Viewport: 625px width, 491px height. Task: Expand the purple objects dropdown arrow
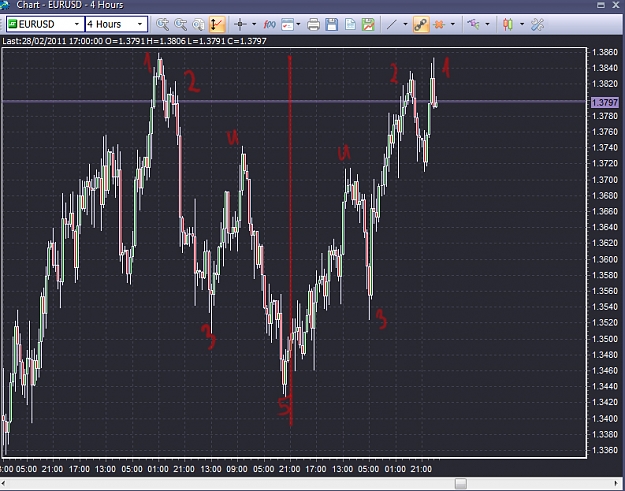click(x=487, y=24)
